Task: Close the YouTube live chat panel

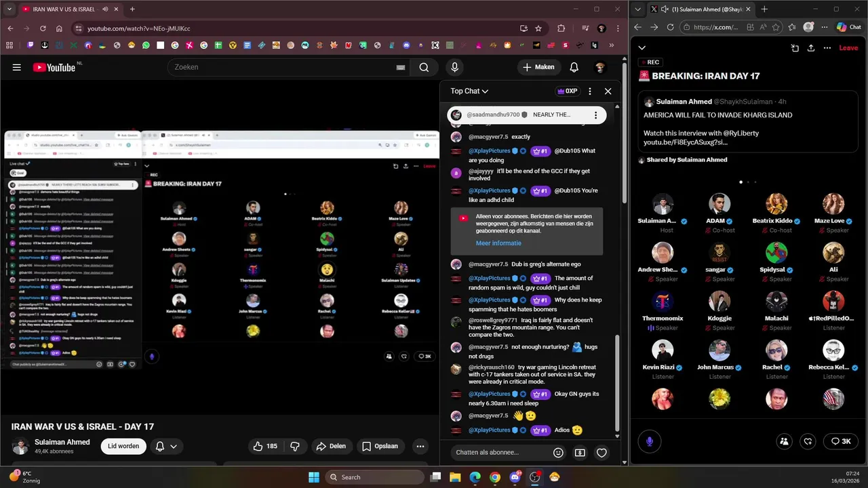Action: (x=608, y=91)
